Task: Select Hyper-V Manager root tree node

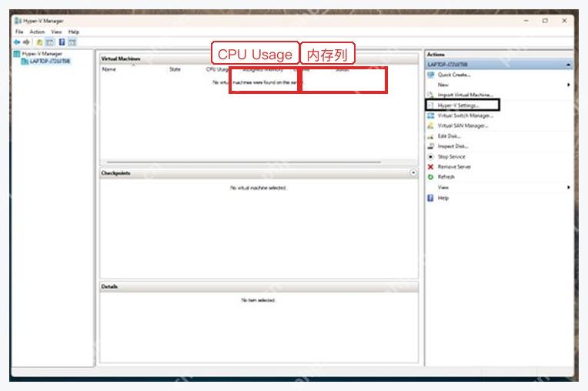Action: (x=42, y=54)
